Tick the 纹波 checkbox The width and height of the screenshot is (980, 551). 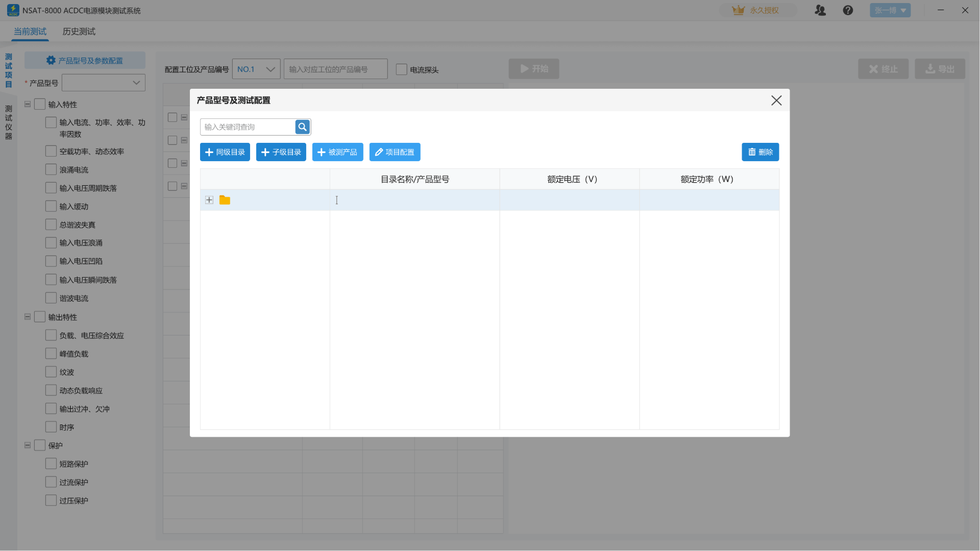(51, 372)
